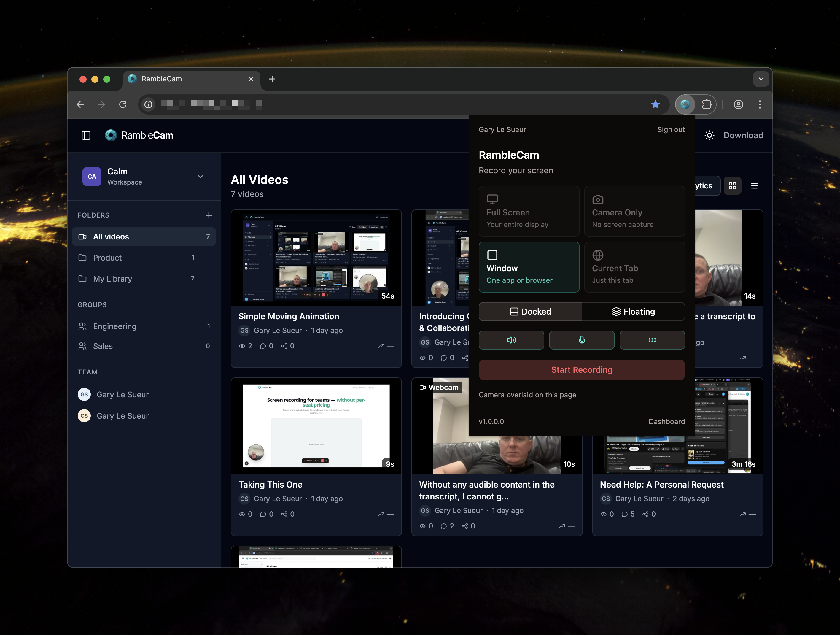This screenshot has width=840, height=635.
Task: Open Dashboard link in extension popup
Action: tap(666, 421)
